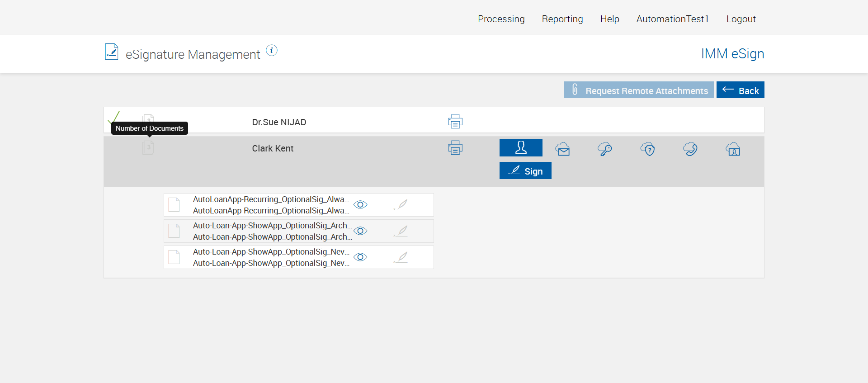Screen dimensions: 868x383
Task: Preview OptionalSig_Arch document with eye icon
Action: tap(360, 231)
